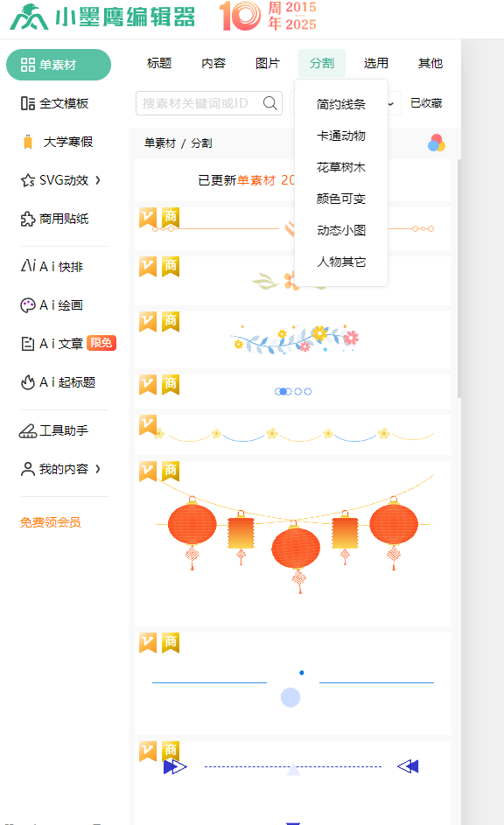Choose 颜色可变 from dropdown menu
The height and width of the screenshot is (825, 504).
(341, 199)
